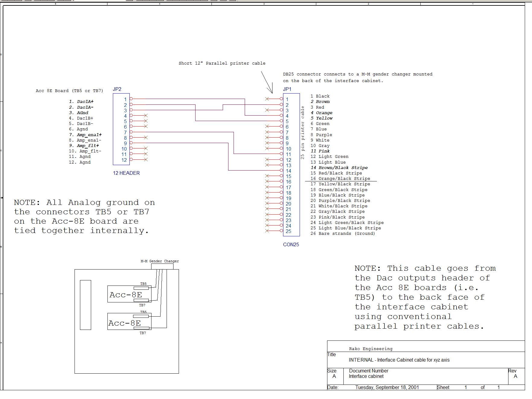The height and width of the screenshot is (399, 532).
Task: Select the no-connect X on JP2 pin 8
Action: coord(146,138)
